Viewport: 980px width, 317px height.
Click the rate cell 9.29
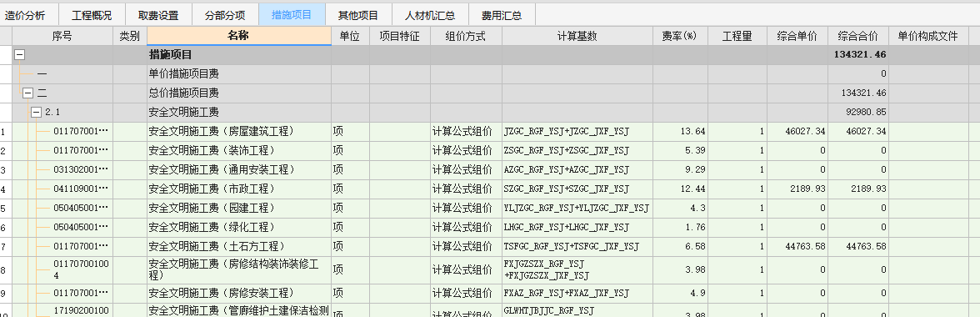681,169
